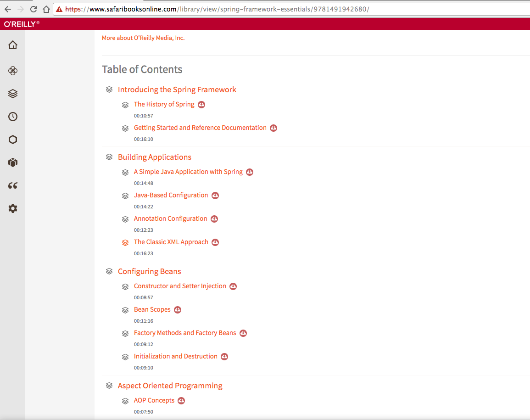
Task: Open Aspect Oriented Programming chapter
Action: tap(170, 386)
